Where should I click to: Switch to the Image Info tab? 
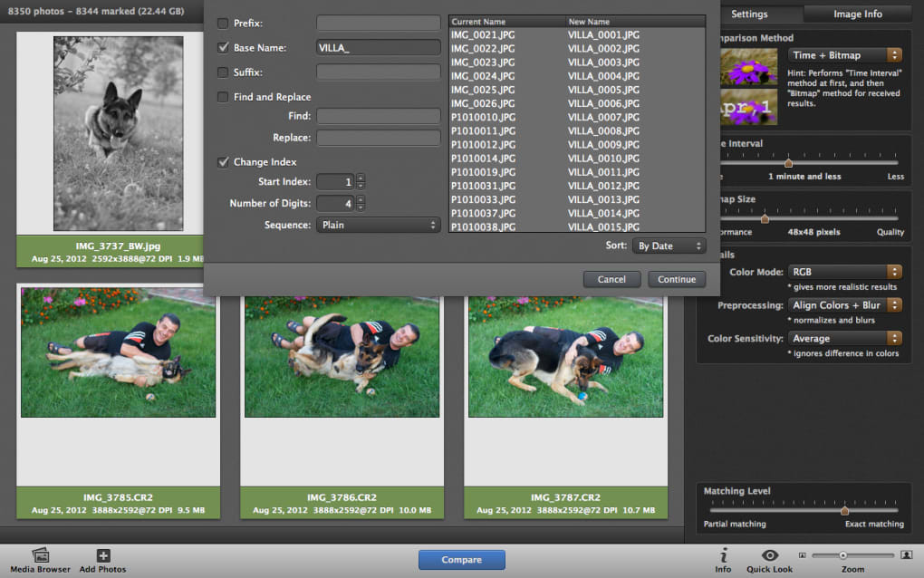[857, 14]
